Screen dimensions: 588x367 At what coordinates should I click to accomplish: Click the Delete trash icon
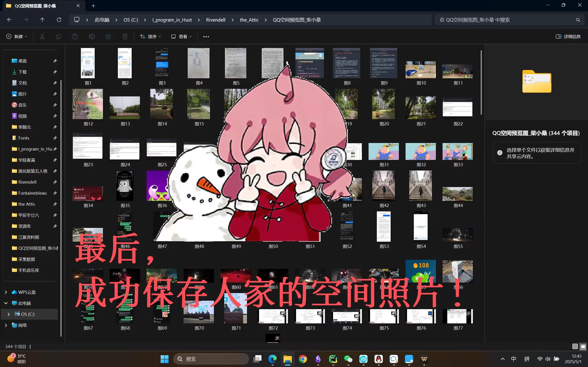coord(125,36)
